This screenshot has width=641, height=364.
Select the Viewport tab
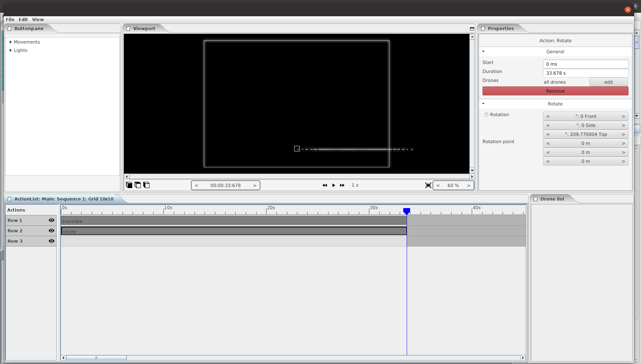(144, 28)
